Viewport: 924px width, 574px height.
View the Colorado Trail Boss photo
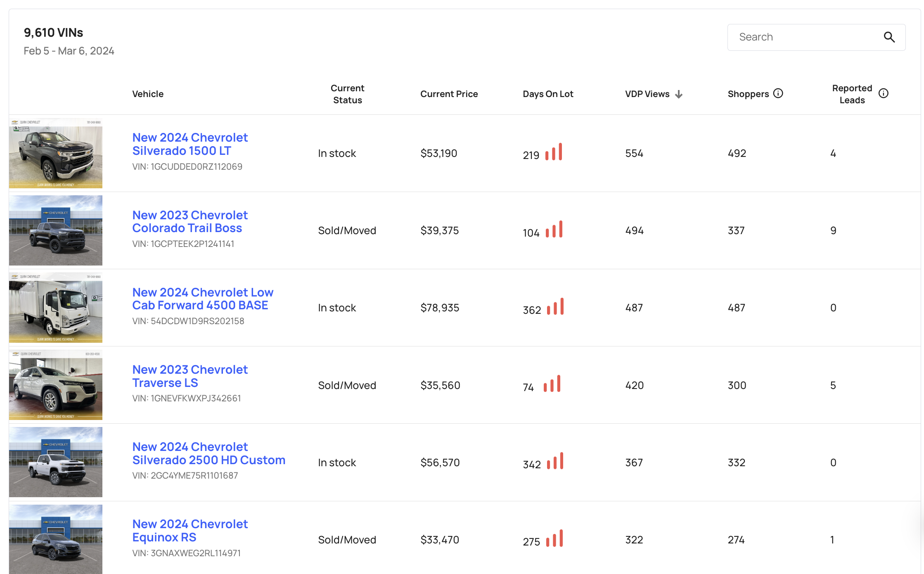point(55,230)
